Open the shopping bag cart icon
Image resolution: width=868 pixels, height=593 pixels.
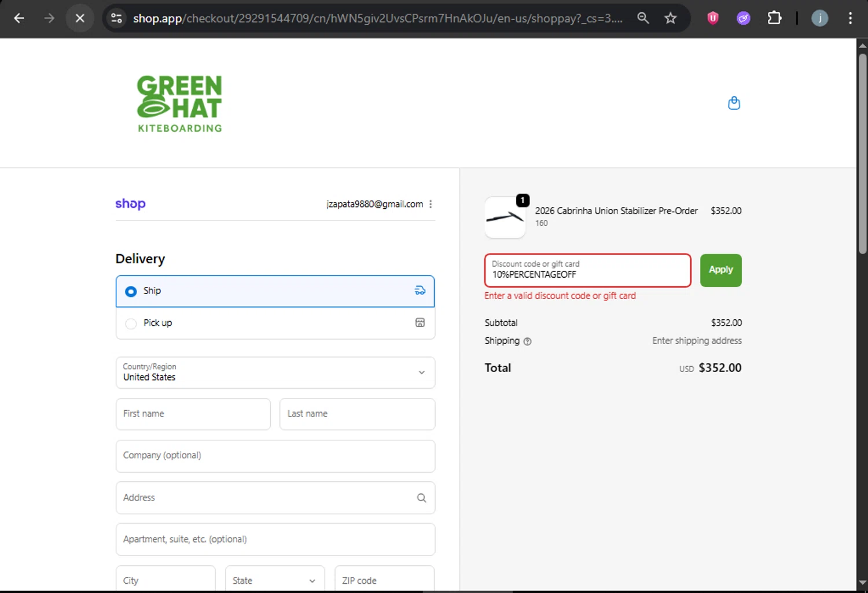734,103
